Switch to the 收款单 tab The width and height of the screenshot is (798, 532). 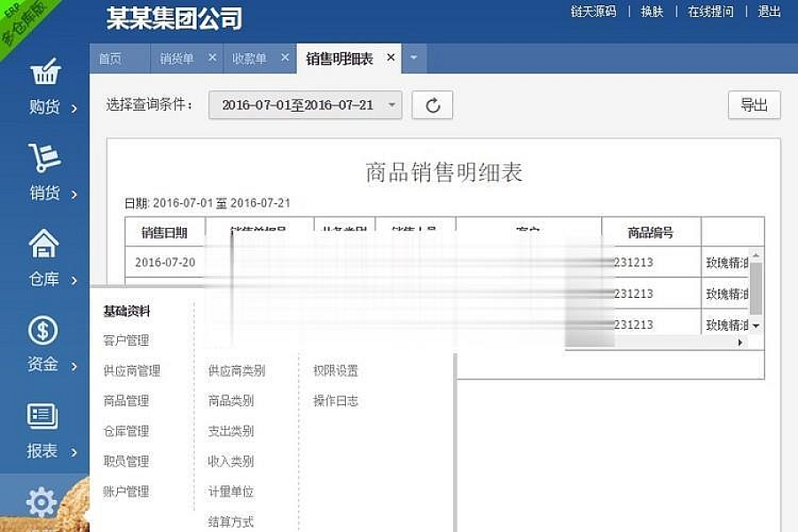249,59
